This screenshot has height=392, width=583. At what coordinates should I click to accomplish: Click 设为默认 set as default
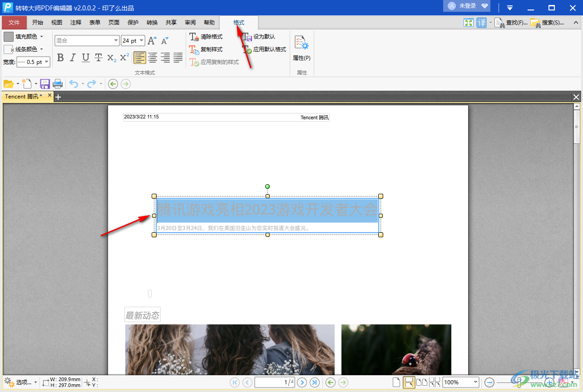259,37
